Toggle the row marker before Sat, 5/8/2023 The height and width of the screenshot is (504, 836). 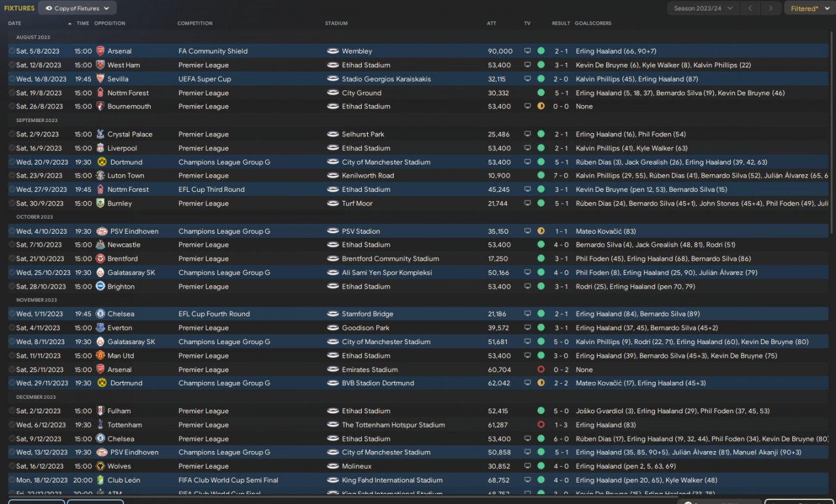click(x=12, y=51)
